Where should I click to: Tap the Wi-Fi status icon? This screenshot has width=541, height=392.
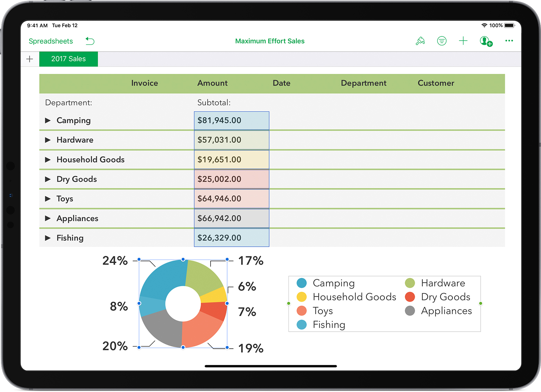point(484,25)
